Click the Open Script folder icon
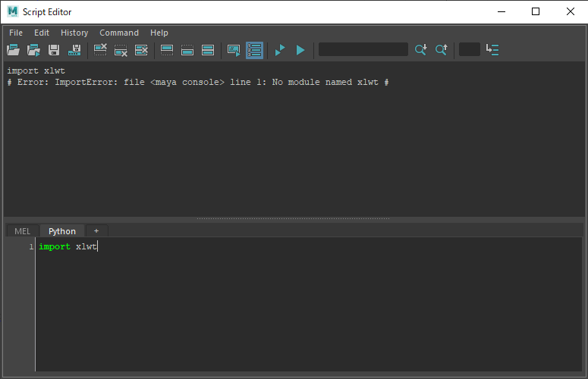The width and height of the screenshot is (588, 379). [14, 50]
